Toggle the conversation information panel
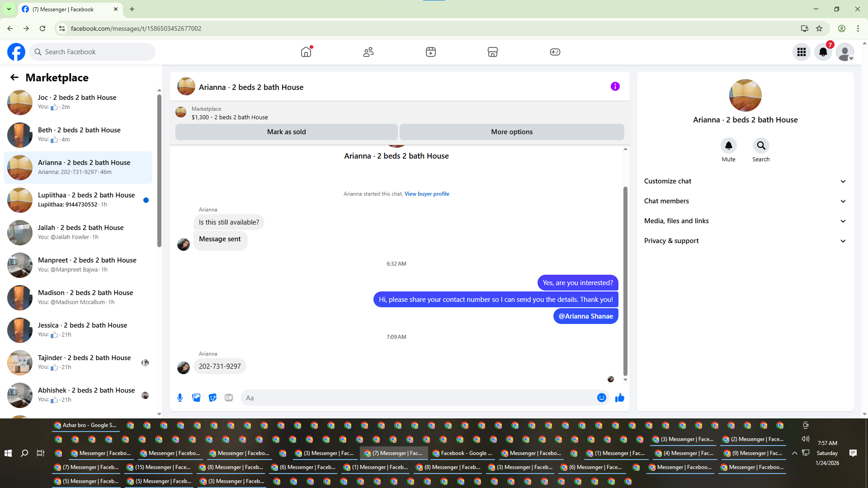The width and height of the screenshot is (868, 488). pos(615,86)
